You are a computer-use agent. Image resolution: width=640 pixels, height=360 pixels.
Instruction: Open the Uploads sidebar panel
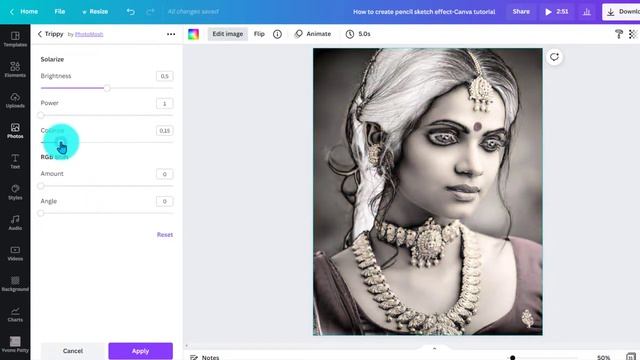click(x=15, y=100)
